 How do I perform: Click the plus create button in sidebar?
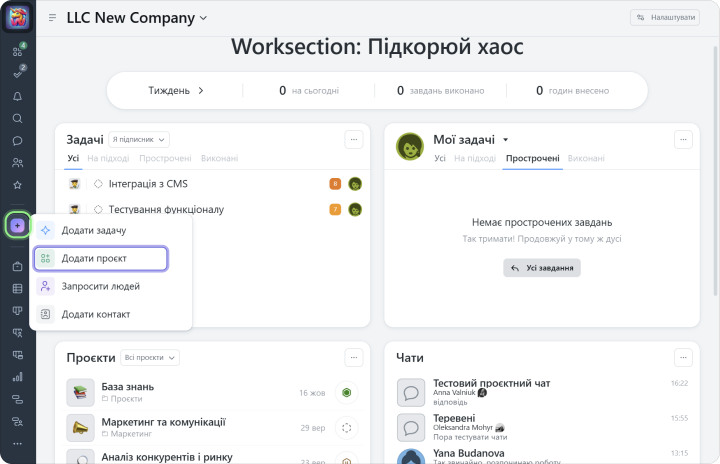(x=17, y=226)
